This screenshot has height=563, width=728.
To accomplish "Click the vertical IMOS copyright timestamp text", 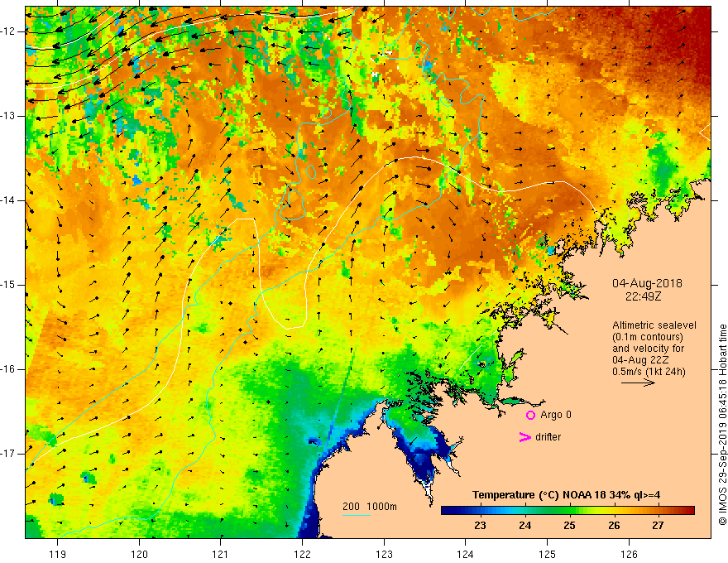I will [722, 425].
